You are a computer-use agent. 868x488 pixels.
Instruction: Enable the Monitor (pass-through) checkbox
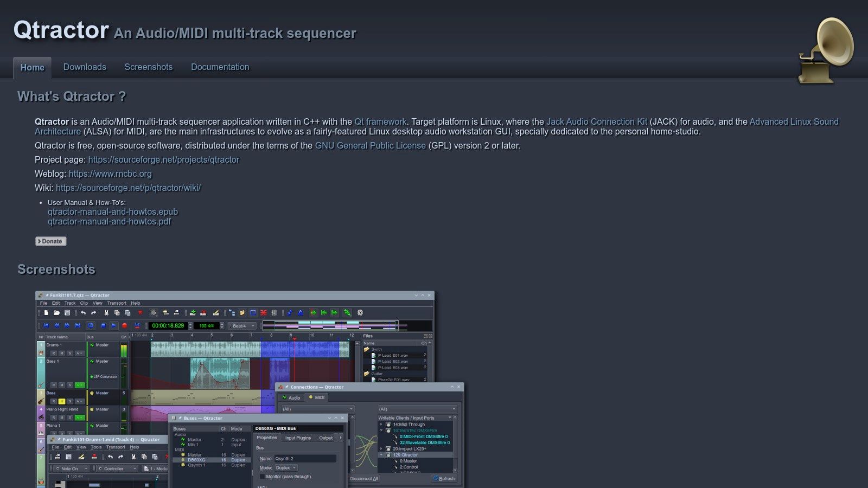click(x=263, y=476)
